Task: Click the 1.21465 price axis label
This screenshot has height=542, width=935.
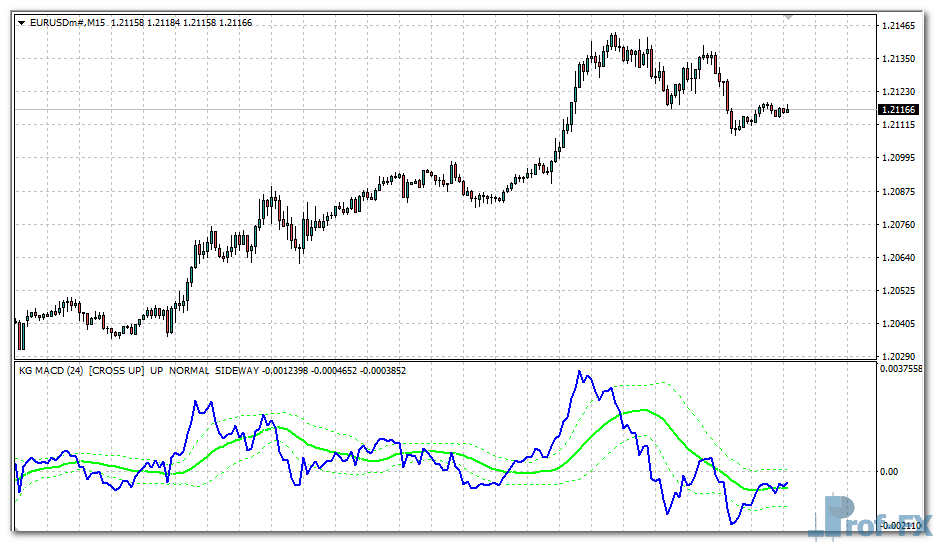Action: (898, 26)
